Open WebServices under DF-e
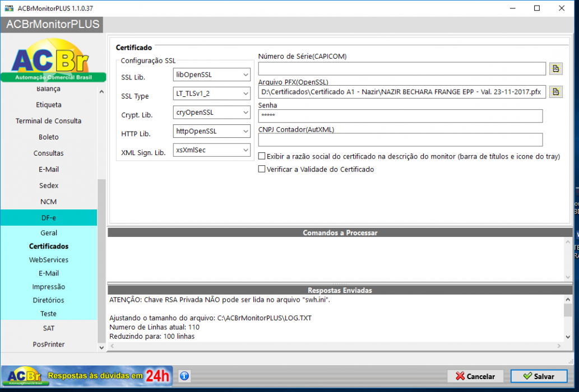579x392 pixels. pyautogui.click(x=48, y=260)
